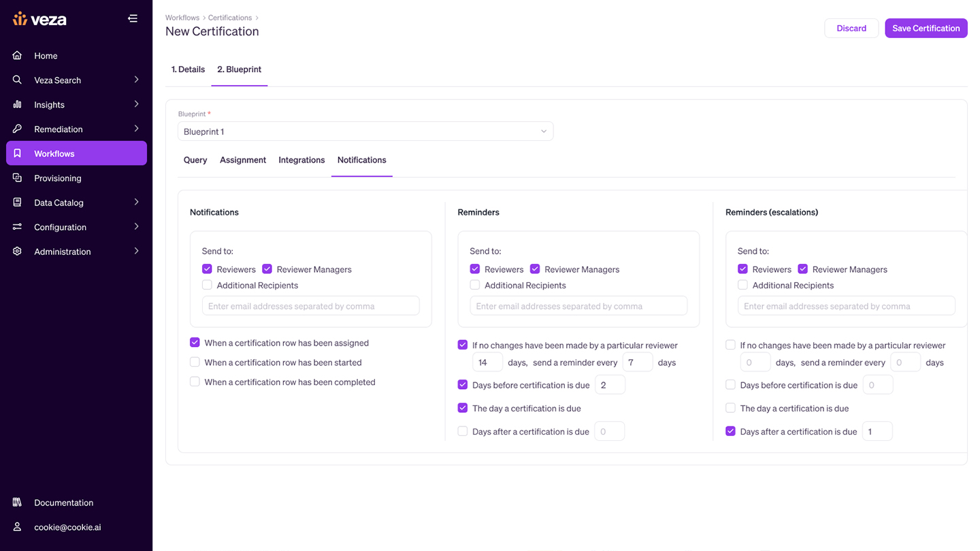The image size is (980, 551).
Task: Switch to the 1. Details tab
Action: point(188,69)
